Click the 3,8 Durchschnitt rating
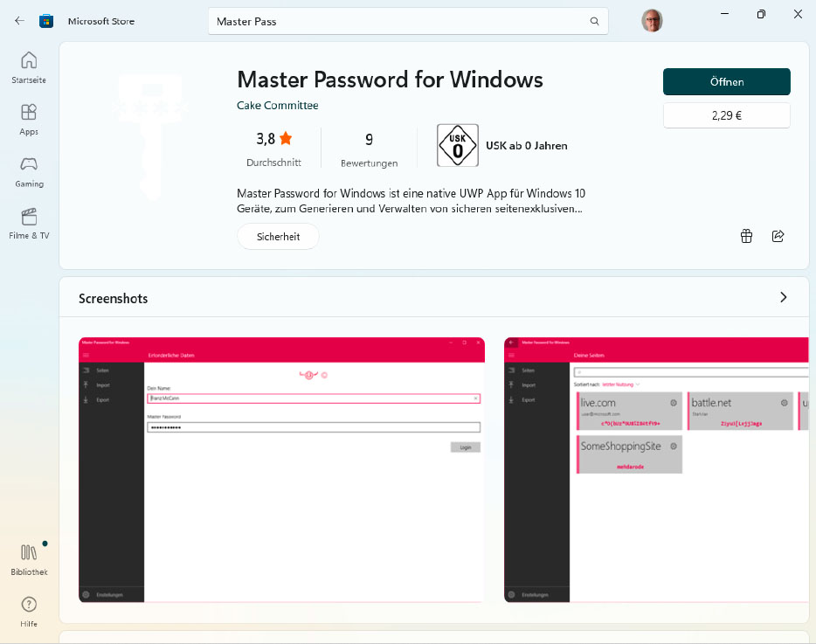The height and width of the screenshot is (644, 816). [x=273, y=149]
